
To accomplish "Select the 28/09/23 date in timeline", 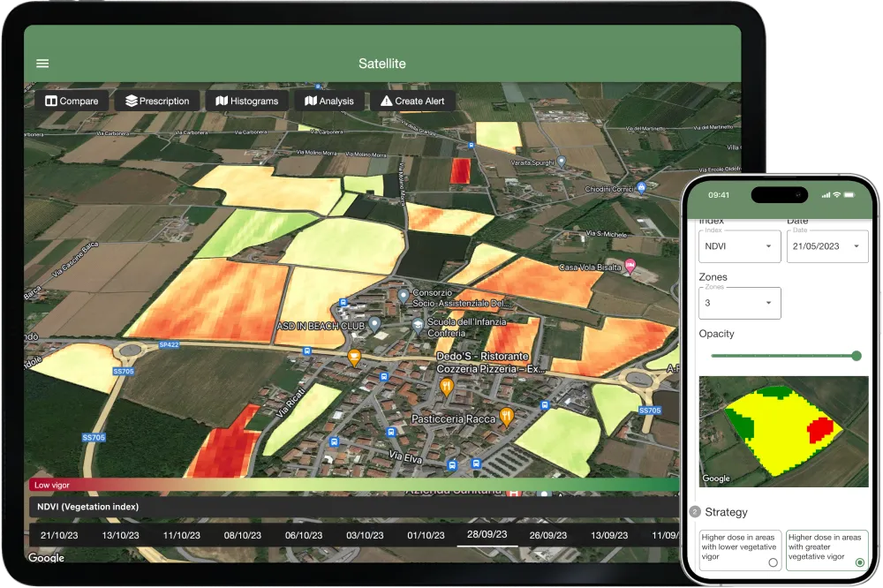I will pyautogui.click(x=487, y=534).
